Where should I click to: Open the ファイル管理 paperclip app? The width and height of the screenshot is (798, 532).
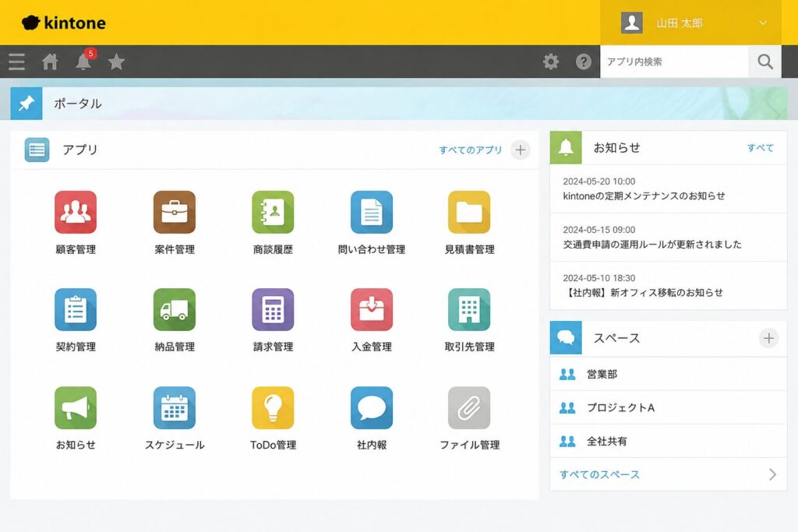469,408
